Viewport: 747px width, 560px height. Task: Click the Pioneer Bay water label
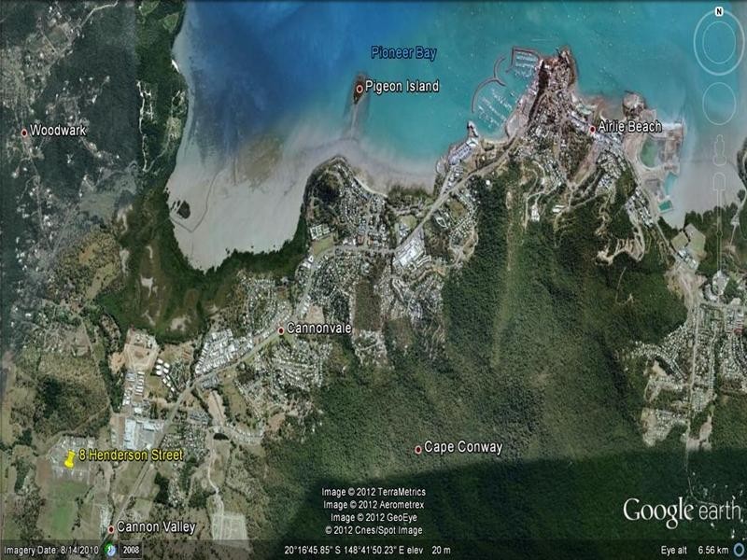403,53
